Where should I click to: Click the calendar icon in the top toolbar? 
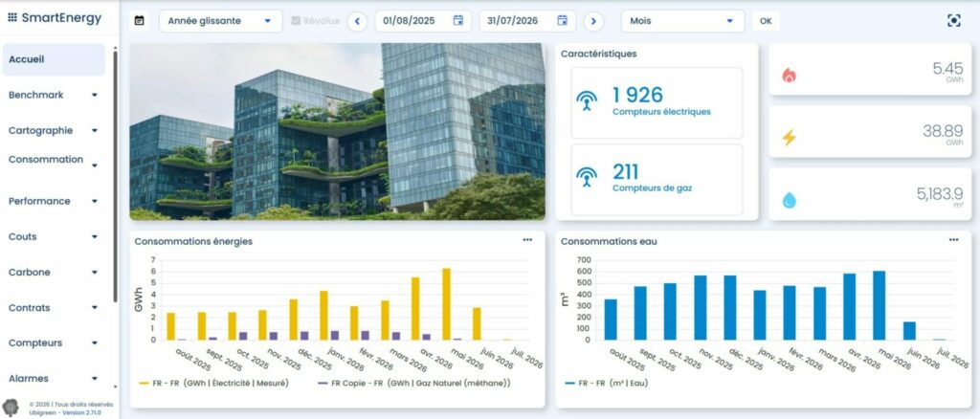click(x=140, y=21)
